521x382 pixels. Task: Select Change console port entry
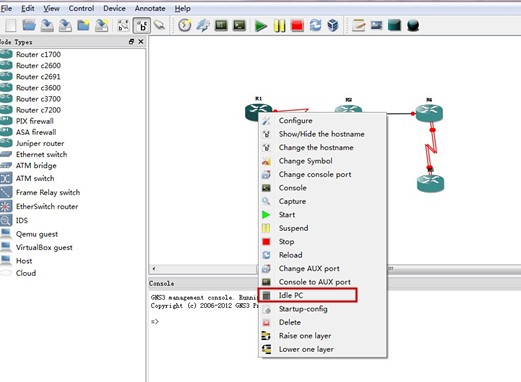pyautogui.click(x=322, y=174)
